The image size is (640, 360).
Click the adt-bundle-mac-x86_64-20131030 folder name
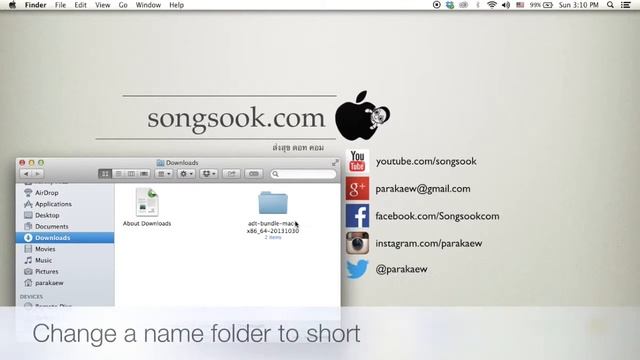click(273, 227)
